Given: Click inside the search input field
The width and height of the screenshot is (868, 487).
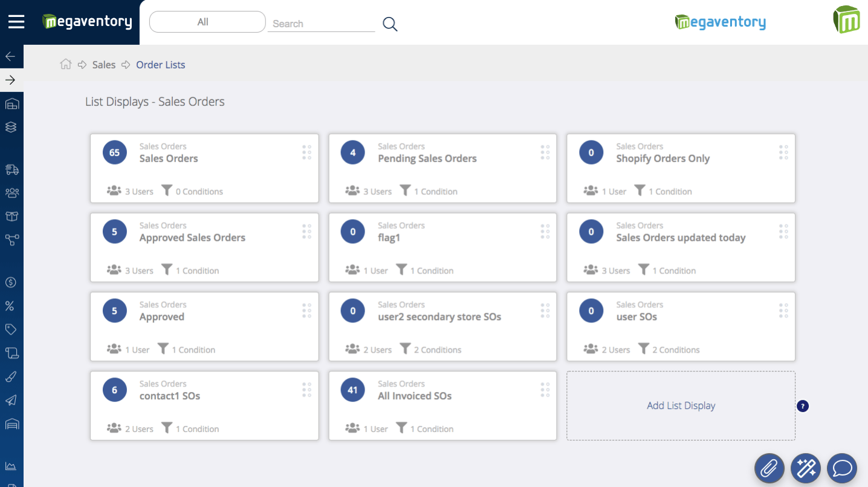Looking at the screenshot, I should point(320,23).
